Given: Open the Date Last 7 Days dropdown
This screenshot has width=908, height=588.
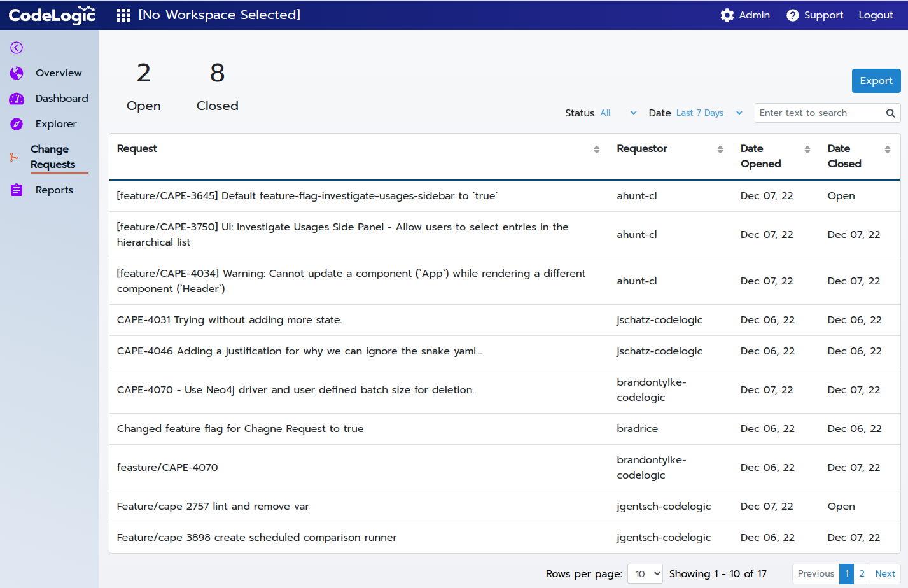Looking at the screenshot, I should (x=709, y=113).
